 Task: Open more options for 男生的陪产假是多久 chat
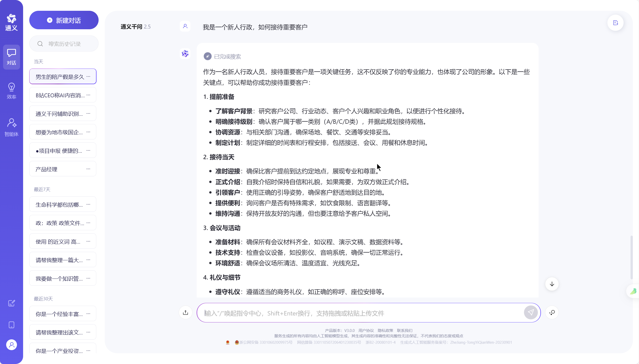click(88, 76)
